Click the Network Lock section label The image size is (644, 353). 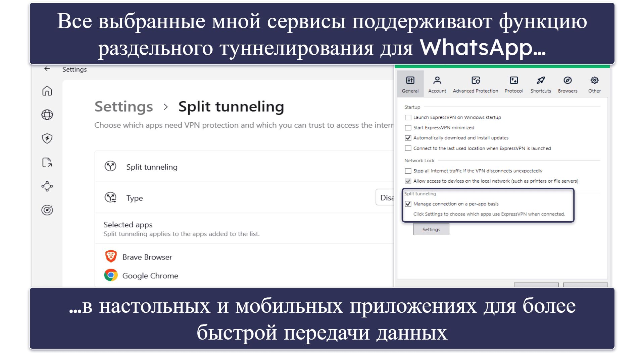(419, 161)
